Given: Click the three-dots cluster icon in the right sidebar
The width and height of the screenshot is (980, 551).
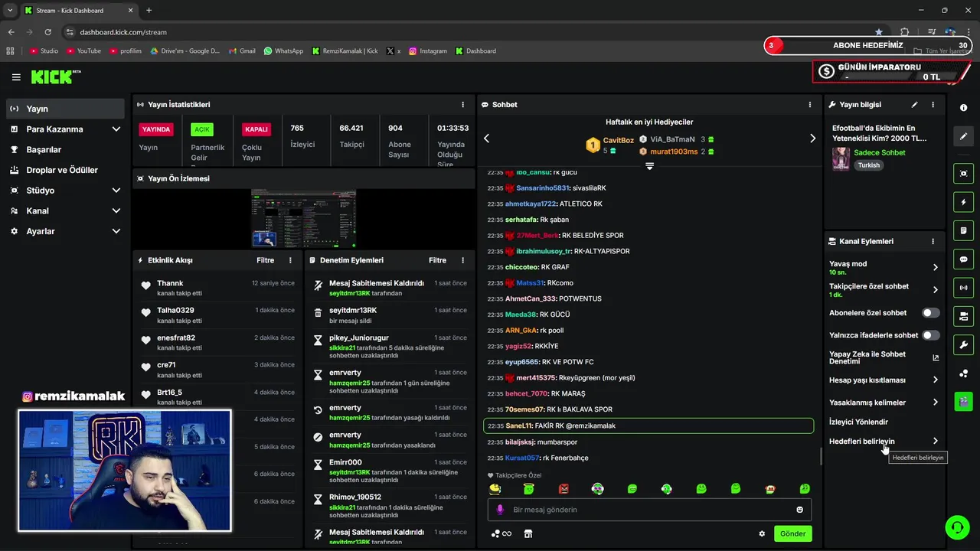Looking at the screenshot, I should point(963,373).
